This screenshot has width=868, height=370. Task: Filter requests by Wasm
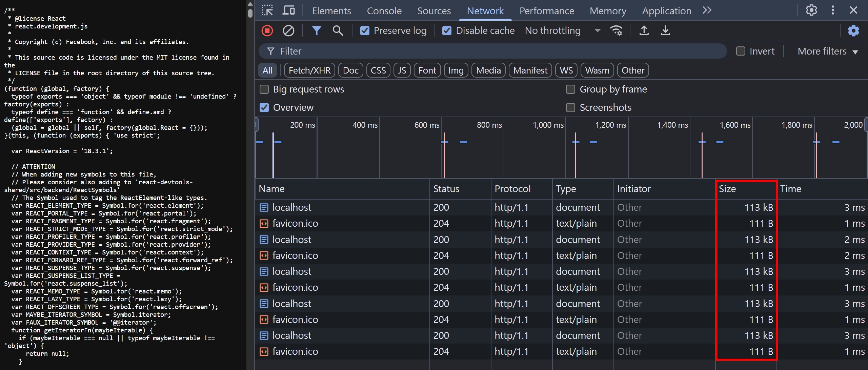click(597, 70)
